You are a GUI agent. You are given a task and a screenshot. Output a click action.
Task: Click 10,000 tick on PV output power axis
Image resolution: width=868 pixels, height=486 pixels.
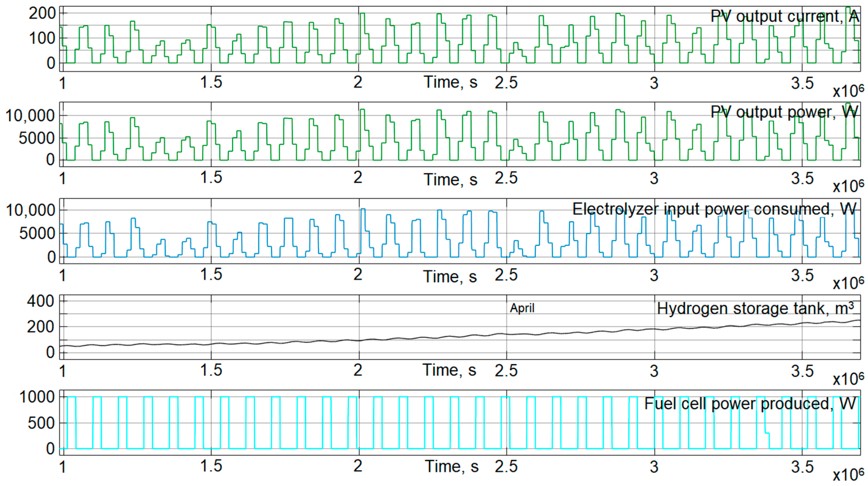[x=30, y=116]
